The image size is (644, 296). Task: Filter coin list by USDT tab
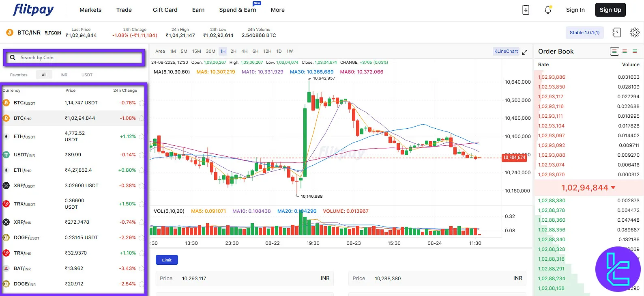87,75
